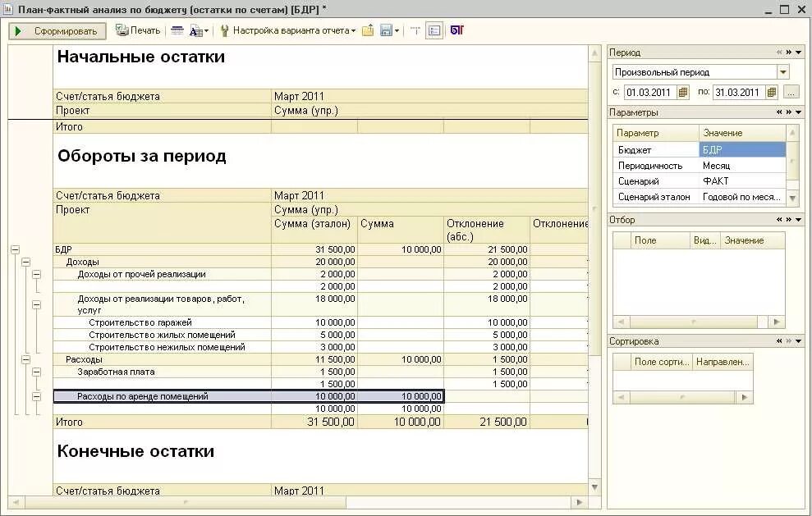The image size is (812, 516).
Task: Click the ellipsis period selection button
Action: coord(791,92)
